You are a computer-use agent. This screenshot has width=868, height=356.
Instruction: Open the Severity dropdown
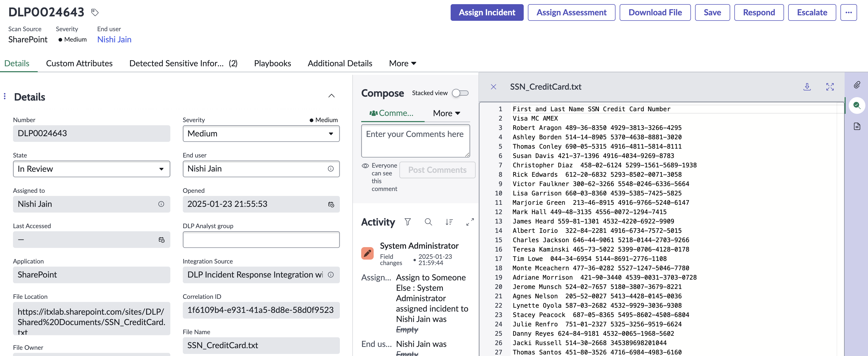point(261,134)
